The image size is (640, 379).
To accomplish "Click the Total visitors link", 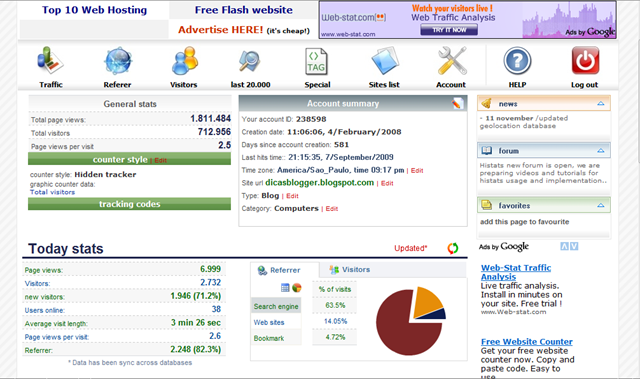I will (x=52, y=192).
